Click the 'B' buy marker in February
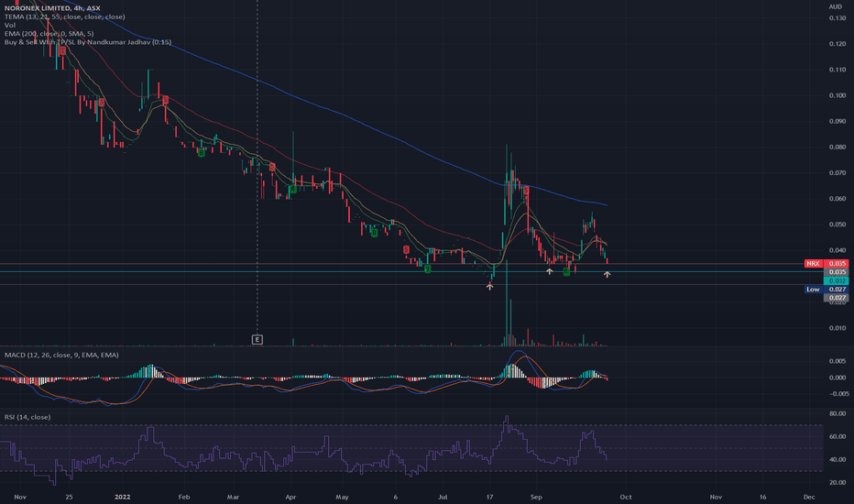Image resolution: width=854 pixels, height=504 pixels. (201, 152)
